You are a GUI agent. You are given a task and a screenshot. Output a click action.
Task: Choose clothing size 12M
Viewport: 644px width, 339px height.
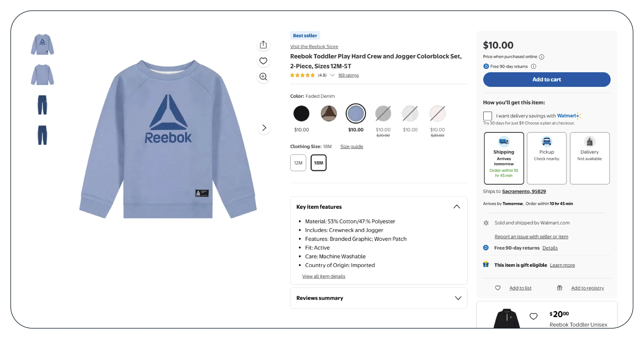coord(298,163)
